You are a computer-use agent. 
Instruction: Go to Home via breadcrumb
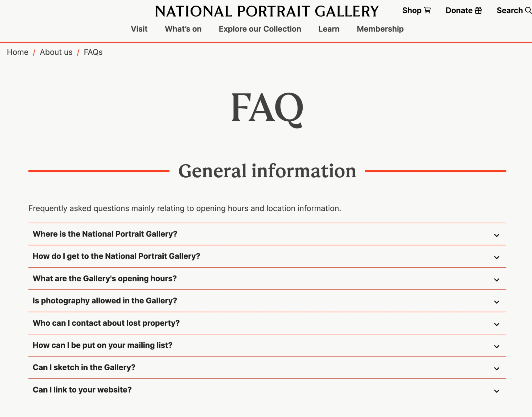(x=18, y=52)
